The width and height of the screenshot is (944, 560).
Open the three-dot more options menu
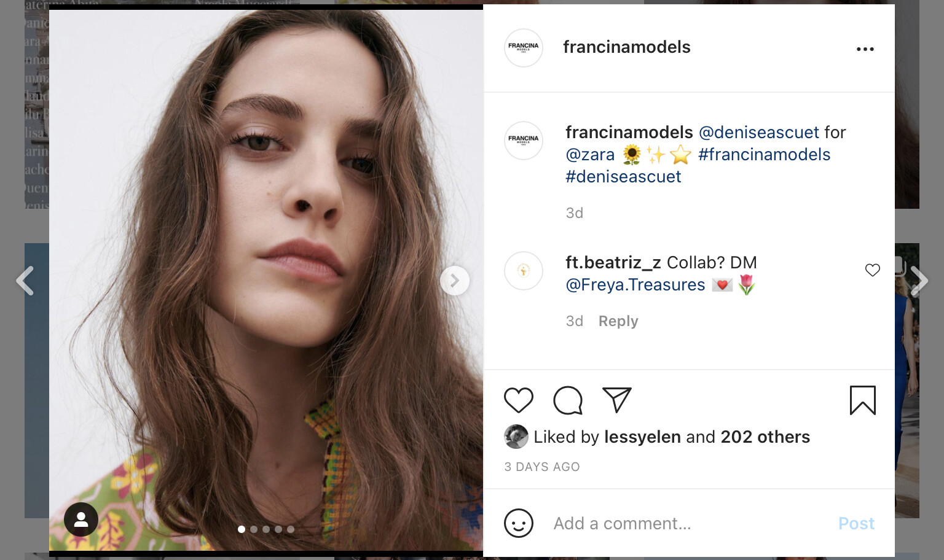pyautogui.click(x=865, y=49)
